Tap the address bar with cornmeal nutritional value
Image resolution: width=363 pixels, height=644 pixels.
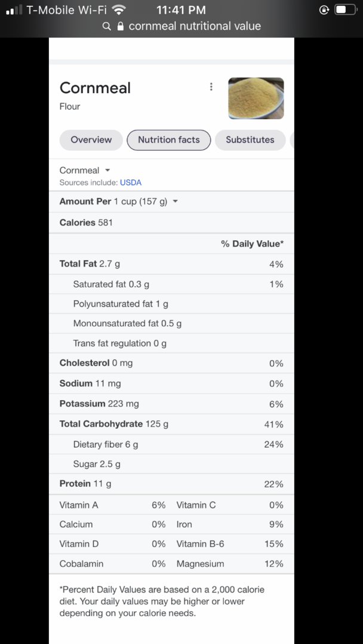(181, 26)
